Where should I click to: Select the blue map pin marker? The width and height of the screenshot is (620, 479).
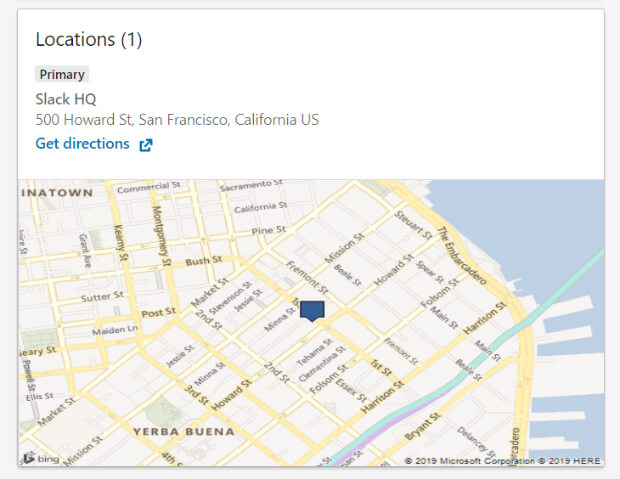[312, 311]
